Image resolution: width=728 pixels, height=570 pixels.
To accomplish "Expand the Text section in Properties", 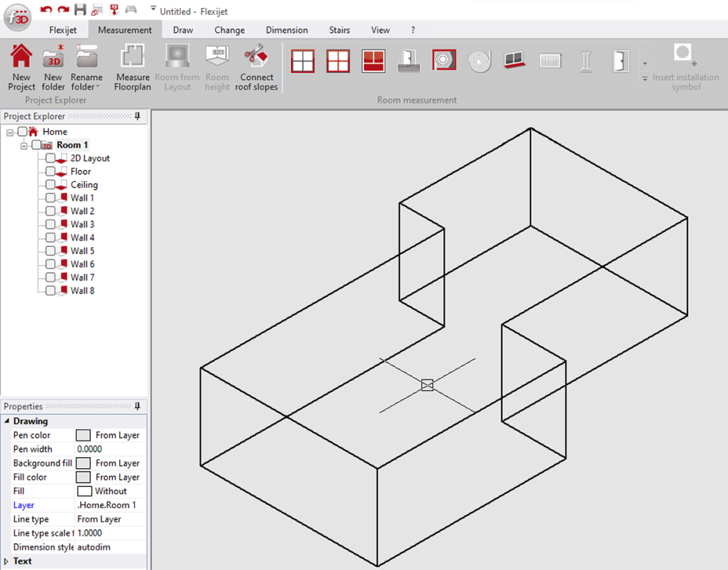I will (x=7, y=561).
